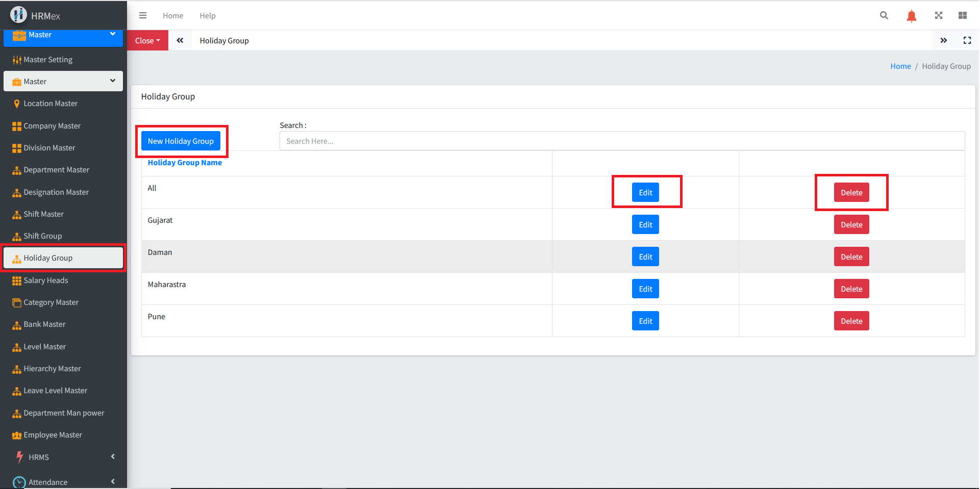Select the Holiday Group tab

pos(224,40)
